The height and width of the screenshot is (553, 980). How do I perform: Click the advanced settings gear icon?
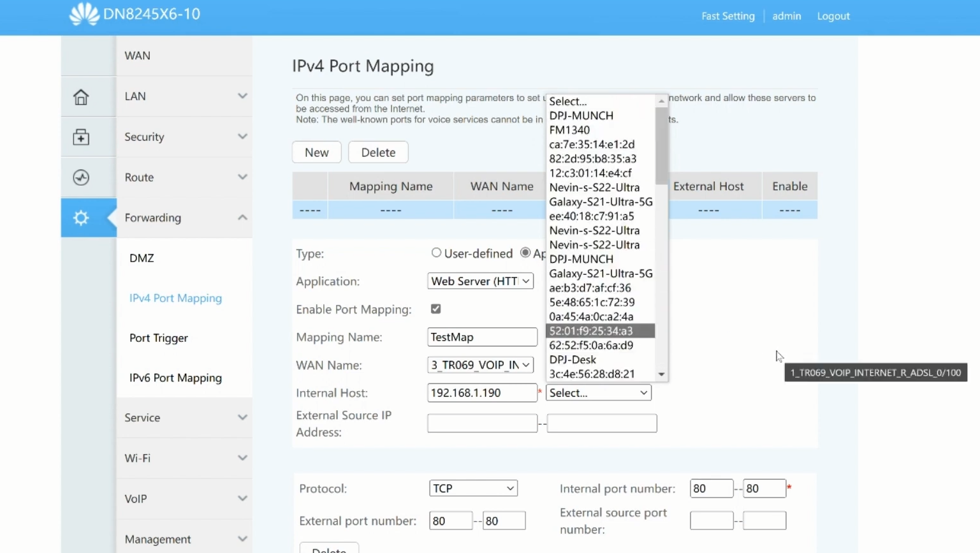point(81,218)
